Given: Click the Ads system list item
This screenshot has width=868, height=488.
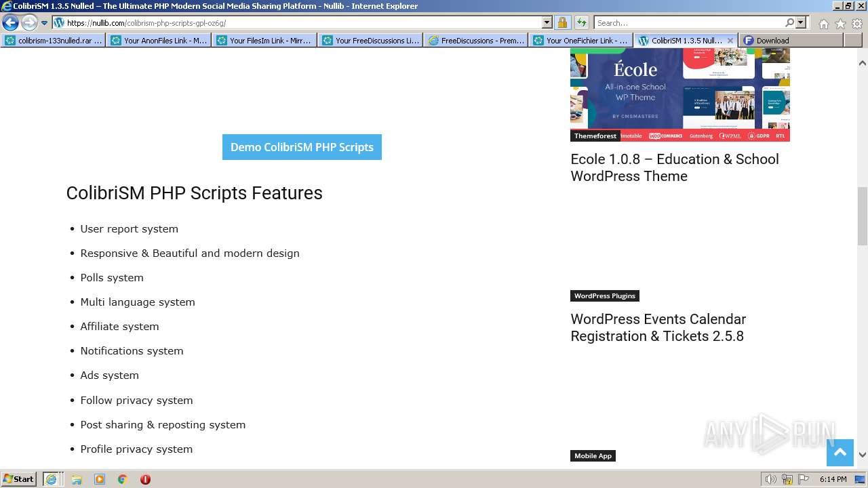Looking at the screenshot, I should pyautogui.click(x=109, y=375).
